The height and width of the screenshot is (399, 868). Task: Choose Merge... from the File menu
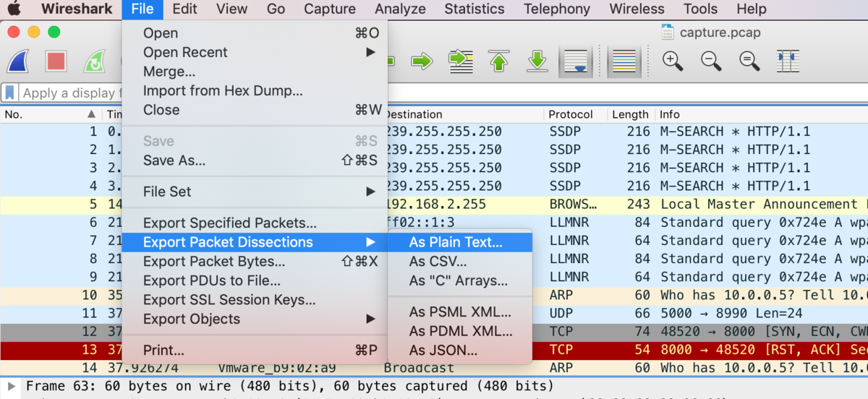pyautogui.click(x=255, y=72)
